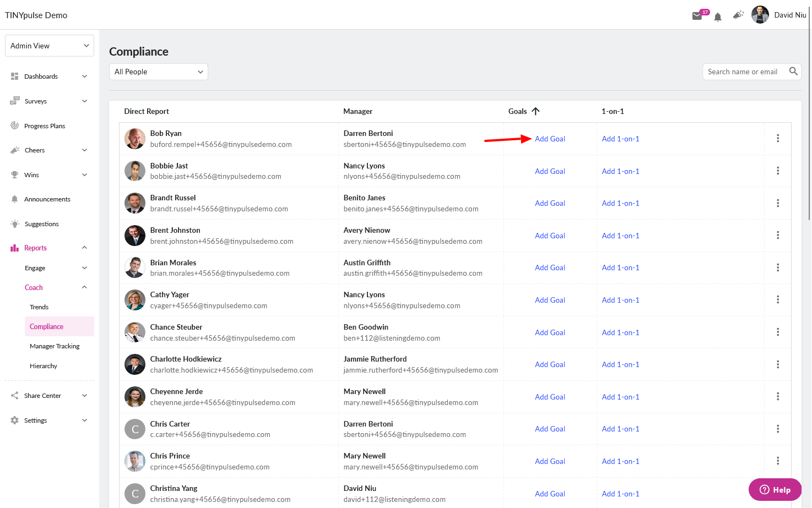
Task: Open the kebab menu for Bobbie Jast
Action: (x=778, y=171)
